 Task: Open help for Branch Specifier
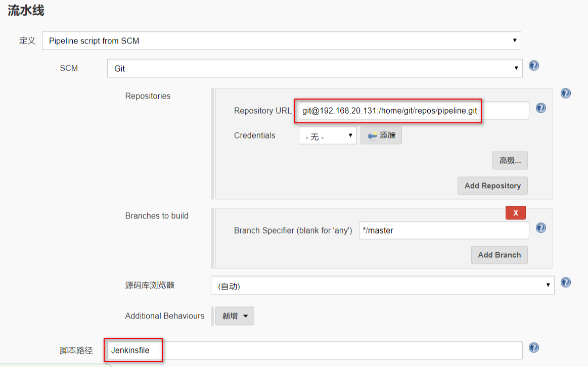pyautogui.click(x=540, y=228)
